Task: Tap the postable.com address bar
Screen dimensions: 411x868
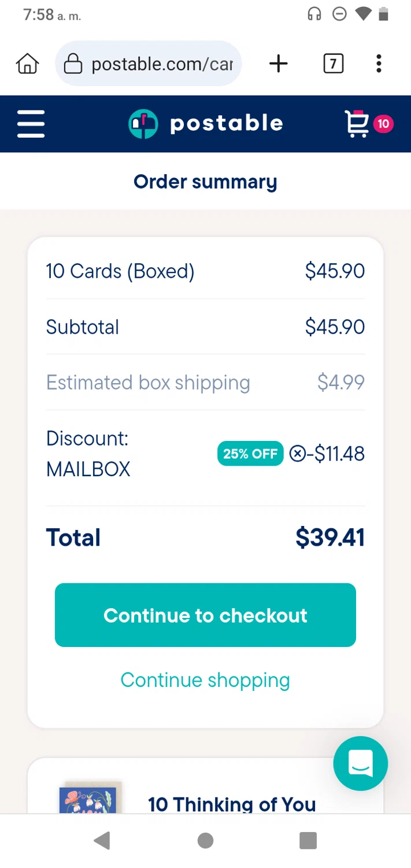Action: [x=162, y=64]
